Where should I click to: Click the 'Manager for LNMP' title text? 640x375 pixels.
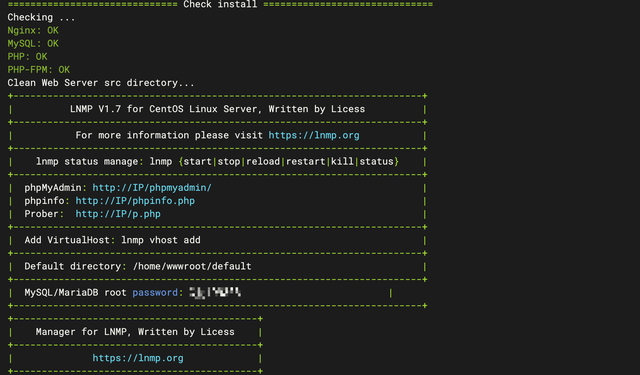[135, 332]
